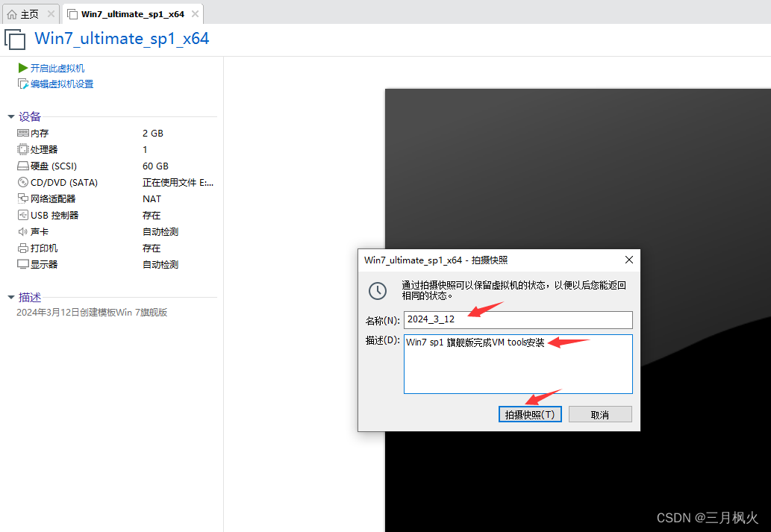Click the 拍摄快照(T) button

click(530, 413)
